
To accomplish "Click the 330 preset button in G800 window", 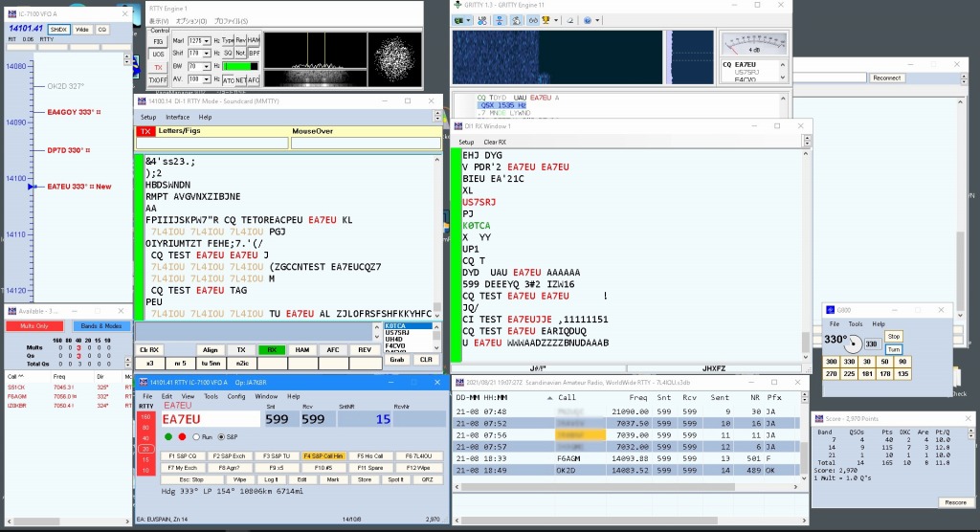I will [849, 362].
